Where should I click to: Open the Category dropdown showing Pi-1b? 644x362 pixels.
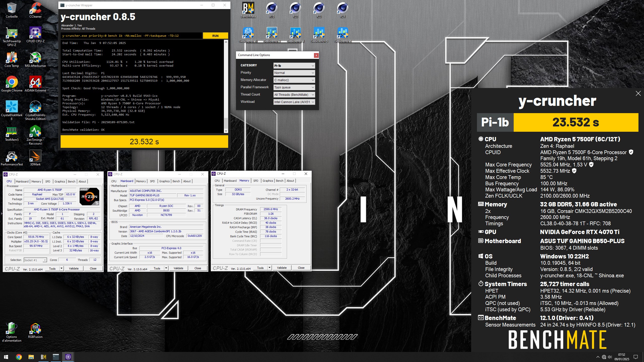click(x=294, y=66)
